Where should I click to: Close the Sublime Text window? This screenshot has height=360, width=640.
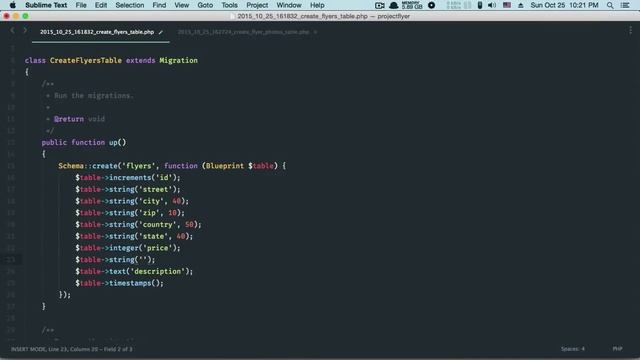coord(7,16)
